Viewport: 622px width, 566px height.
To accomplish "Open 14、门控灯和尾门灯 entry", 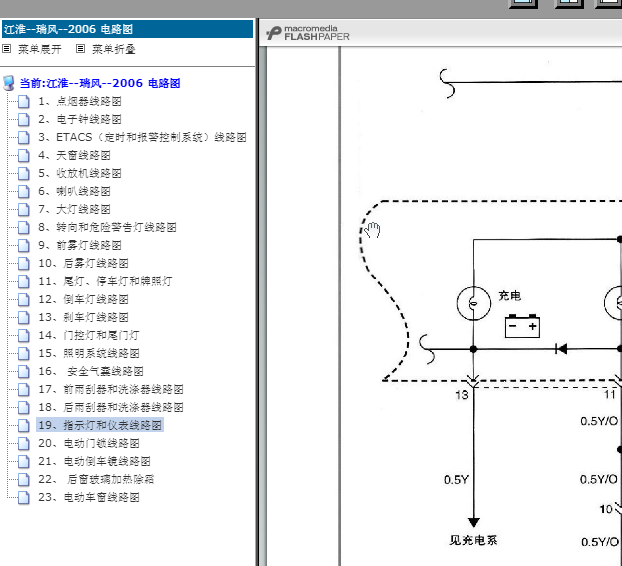I will [89, 336].
